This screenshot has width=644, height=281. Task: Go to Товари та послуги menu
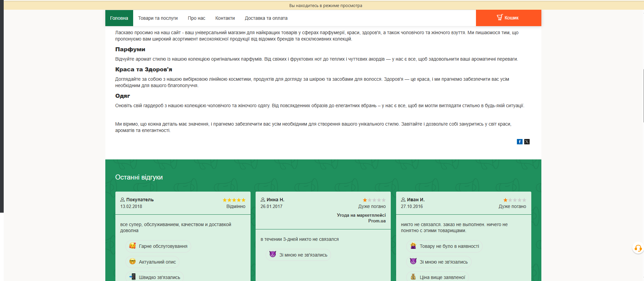158,18
